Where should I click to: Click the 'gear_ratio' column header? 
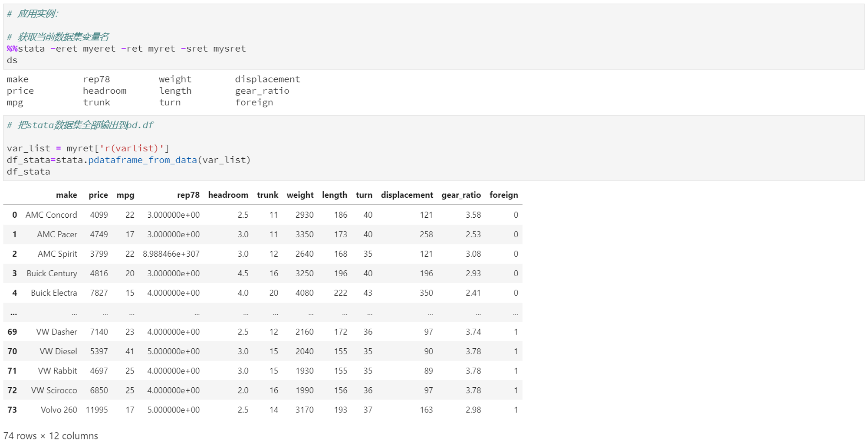pos(461,195)
